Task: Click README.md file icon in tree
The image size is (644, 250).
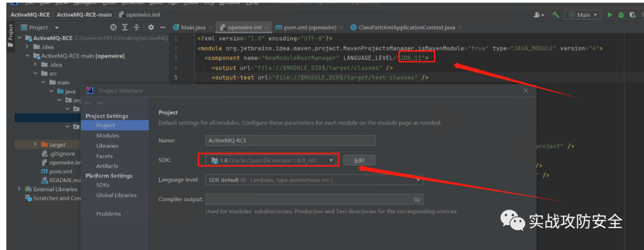Action: 44,180
